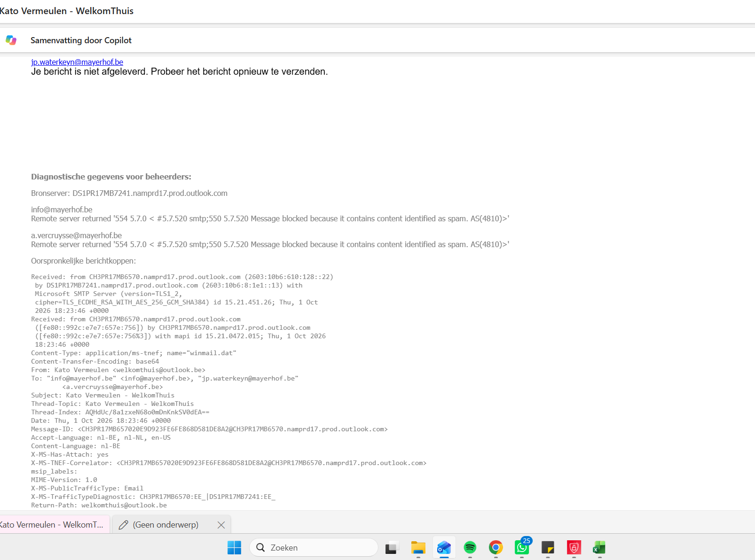Screen dimensions: 755x560
Task: Open Task View from the taskbar
Action: [x=392, y=547]
